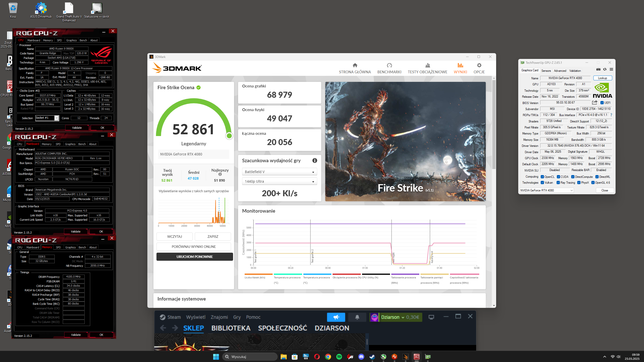
Task: Open the GPU-Z graphics card selector dropdown
Action: 546,190
